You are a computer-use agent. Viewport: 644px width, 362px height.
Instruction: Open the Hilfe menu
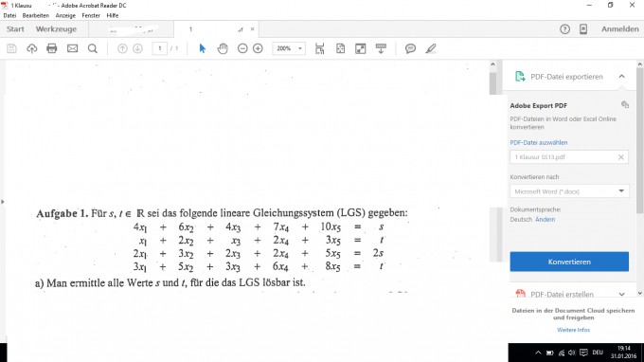click(113, 15)
